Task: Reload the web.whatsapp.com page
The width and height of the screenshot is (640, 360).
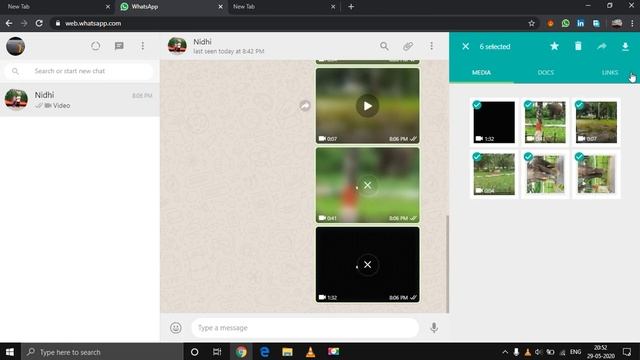Action: (39, 23)
